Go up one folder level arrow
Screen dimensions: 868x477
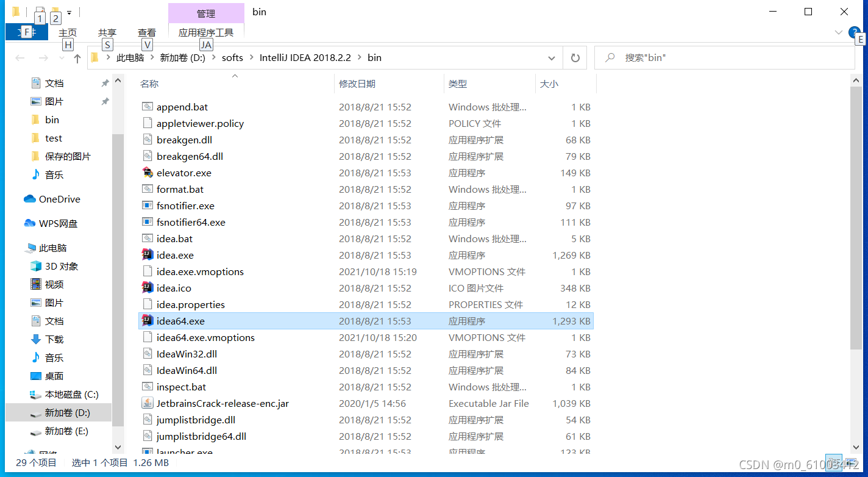77,58
